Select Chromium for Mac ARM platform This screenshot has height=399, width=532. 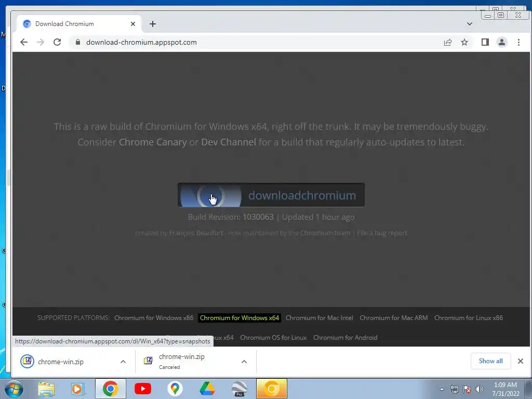[394, 318]
